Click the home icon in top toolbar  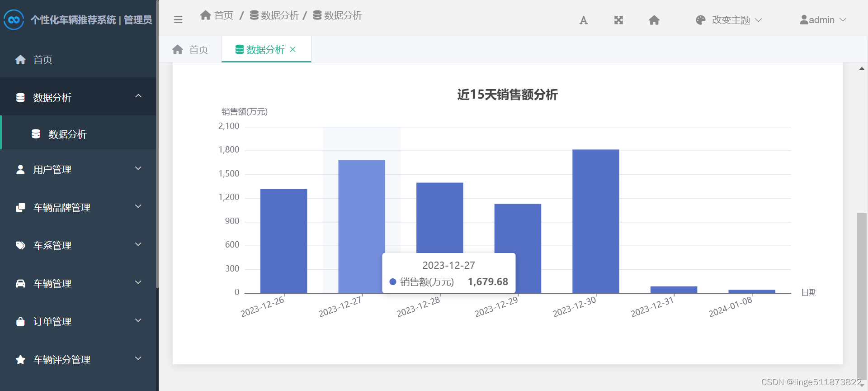point(654,20)
